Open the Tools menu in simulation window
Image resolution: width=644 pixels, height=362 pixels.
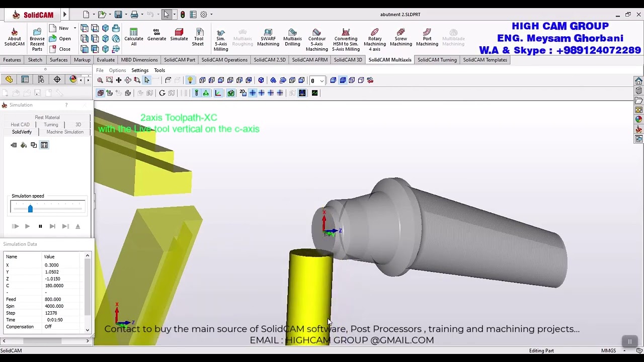click(159, 70)
